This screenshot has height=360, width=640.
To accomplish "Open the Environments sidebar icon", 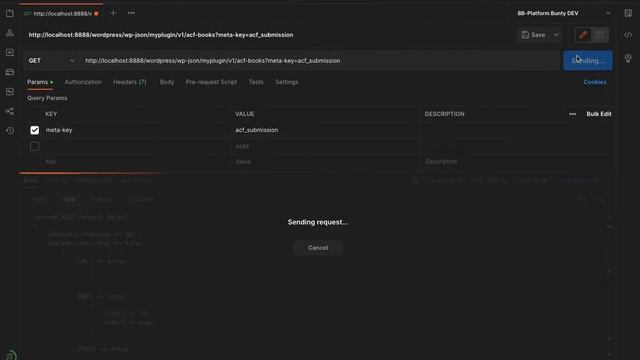I will [x=10, y=53].
